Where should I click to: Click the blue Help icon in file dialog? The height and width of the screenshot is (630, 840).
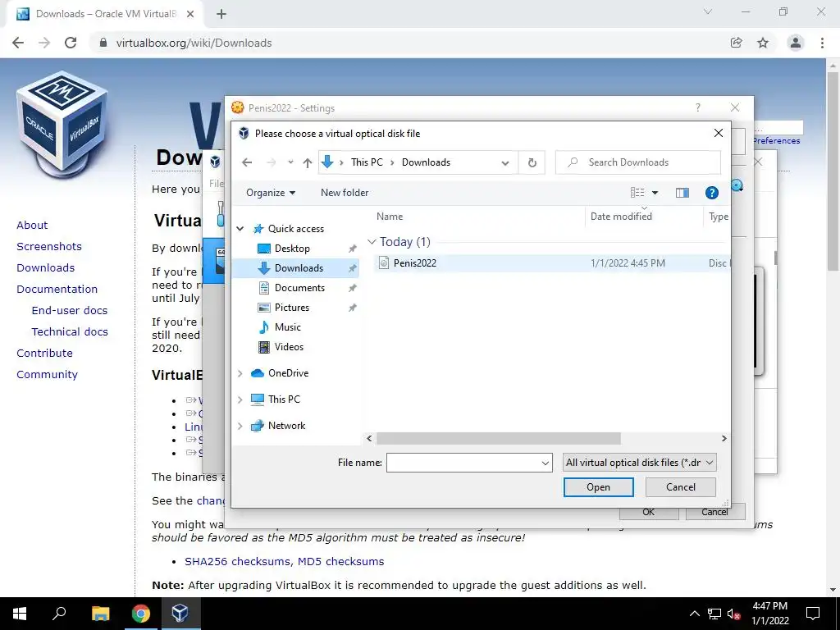pos(711,193)
